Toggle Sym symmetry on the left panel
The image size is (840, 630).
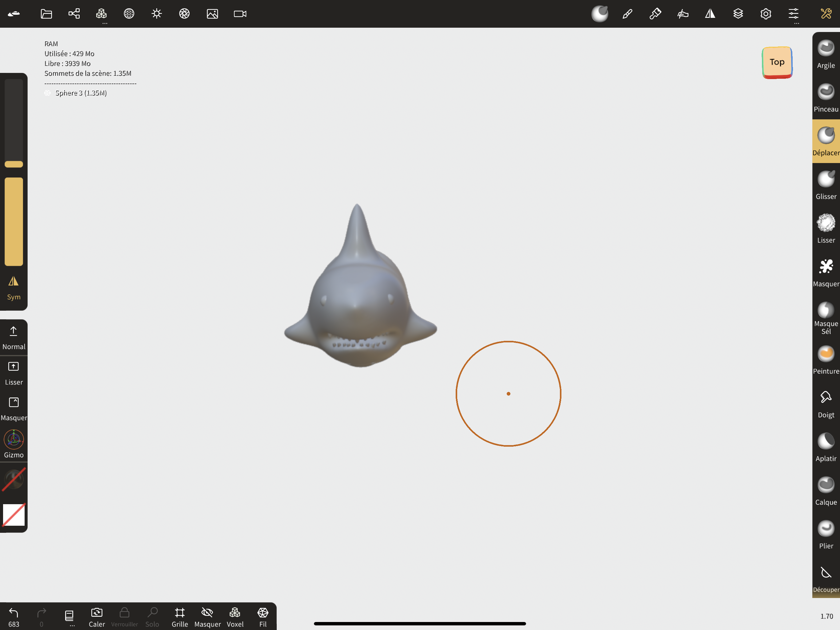pos(14,288)
